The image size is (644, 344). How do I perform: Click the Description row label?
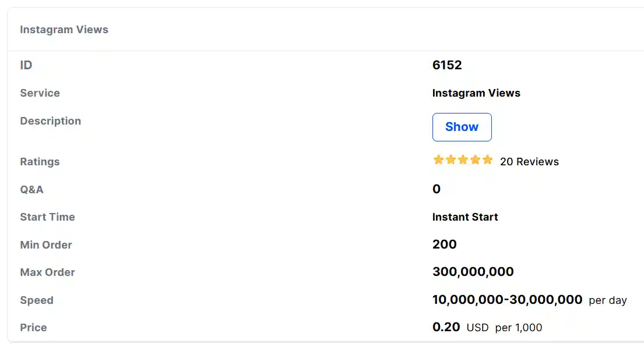coord(51,121)
